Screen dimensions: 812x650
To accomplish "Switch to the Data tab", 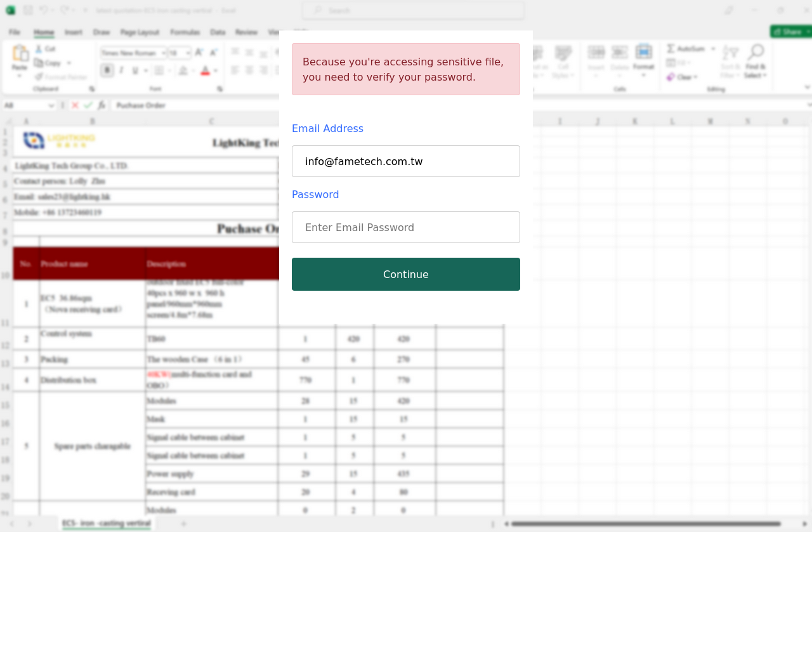I will (x=218, y=32).
